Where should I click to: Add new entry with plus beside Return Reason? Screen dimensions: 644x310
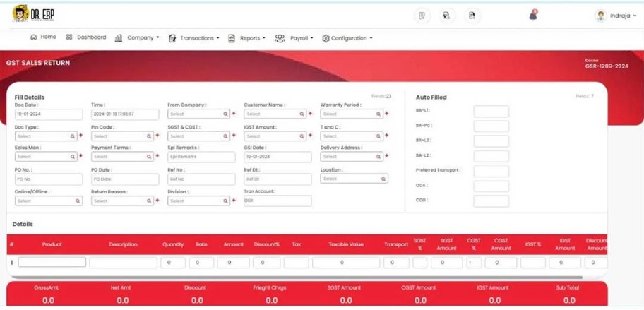157,201
